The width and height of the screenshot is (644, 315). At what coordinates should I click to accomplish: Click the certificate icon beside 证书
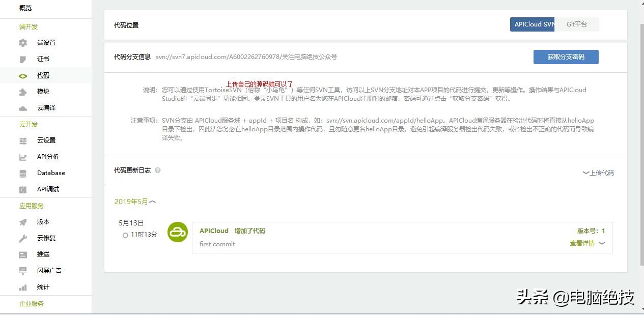coord(23,59)
